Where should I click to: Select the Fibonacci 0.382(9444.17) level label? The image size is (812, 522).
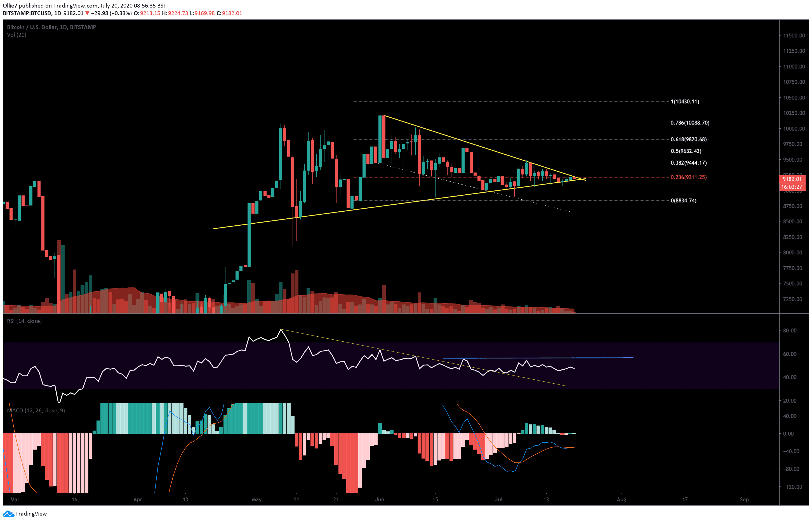click(689, 163)
